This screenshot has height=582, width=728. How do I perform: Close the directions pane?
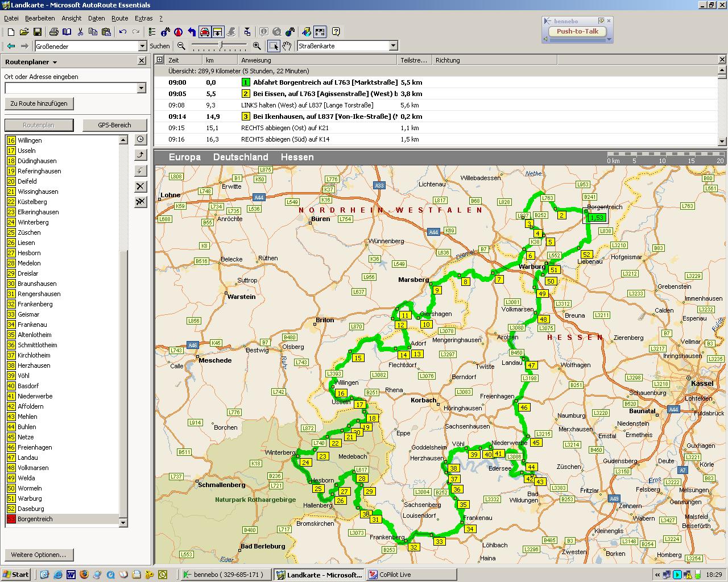point(722,59)
